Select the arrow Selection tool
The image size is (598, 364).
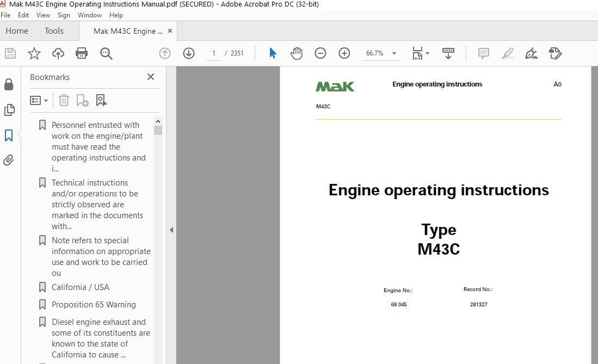coord(273,53)
